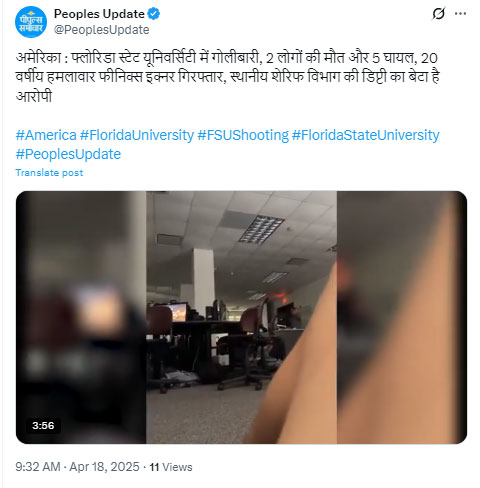Screen dimensions: 480x488
Task: Click Translate post
Action: pos(49,173)
